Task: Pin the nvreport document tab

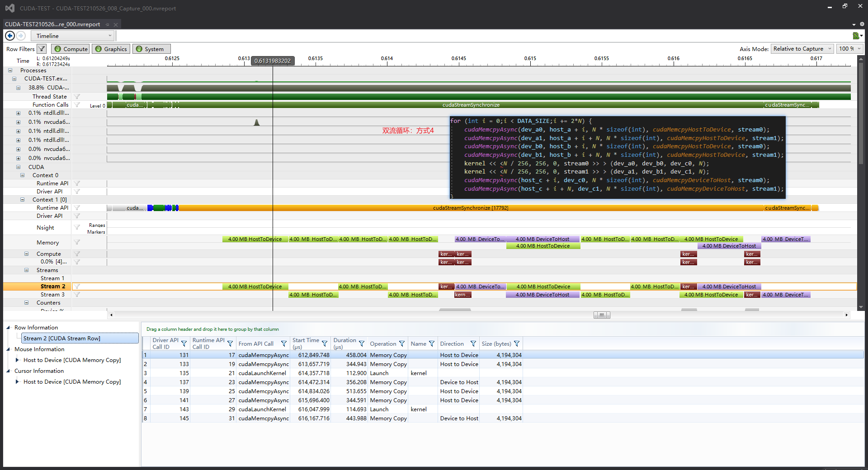Action: [x=108, y=24]
